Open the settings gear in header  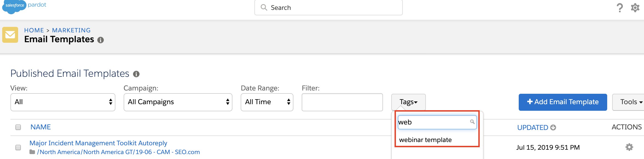[635, 8]
